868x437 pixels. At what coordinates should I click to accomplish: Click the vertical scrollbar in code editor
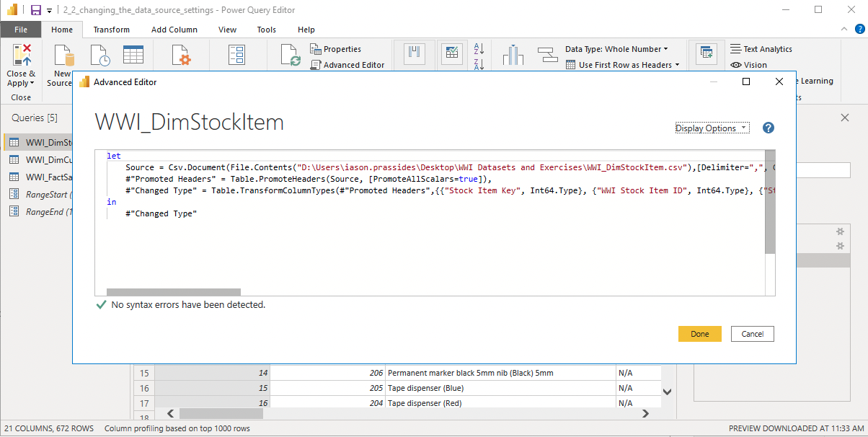770,202
